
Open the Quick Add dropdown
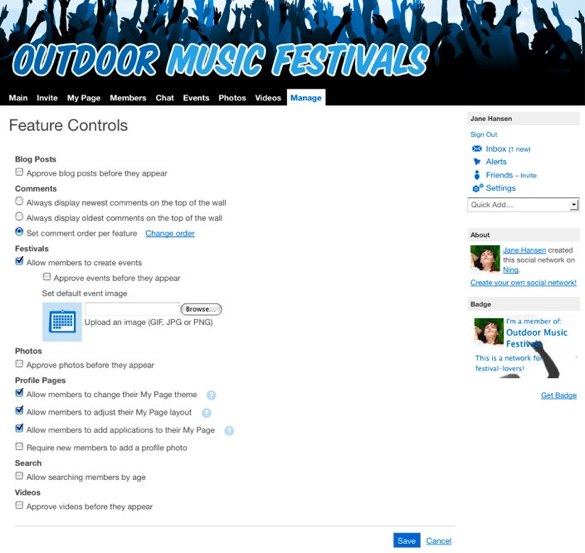coord(523,205)
